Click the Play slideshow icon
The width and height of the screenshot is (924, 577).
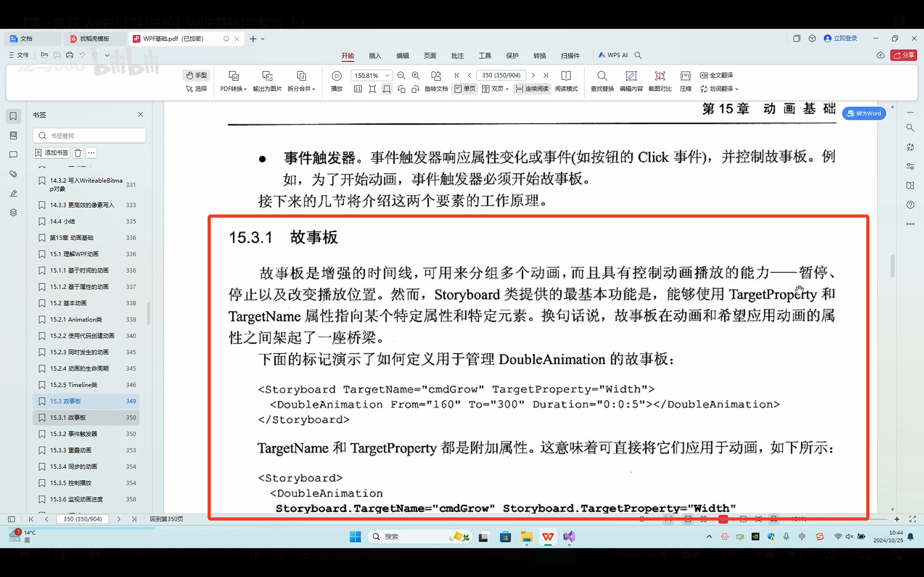coord(336,76)
